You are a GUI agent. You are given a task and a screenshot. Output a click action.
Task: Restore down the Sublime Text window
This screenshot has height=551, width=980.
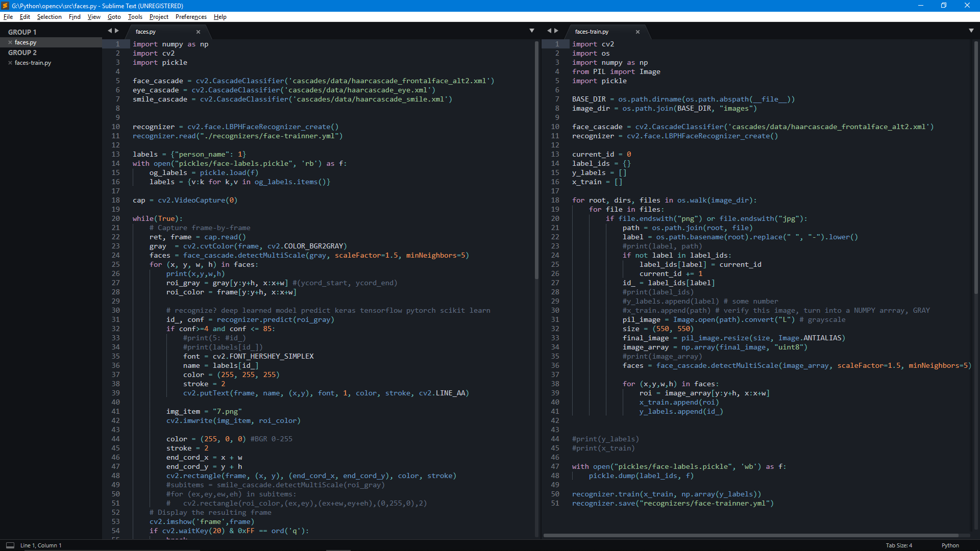944,6
